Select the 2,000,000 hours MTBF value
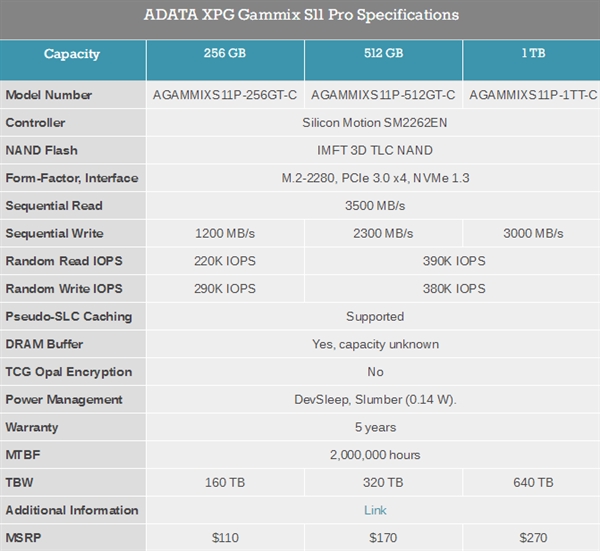Image resolution: width=600 pixels, height=551 pixels. pos(375,455)
